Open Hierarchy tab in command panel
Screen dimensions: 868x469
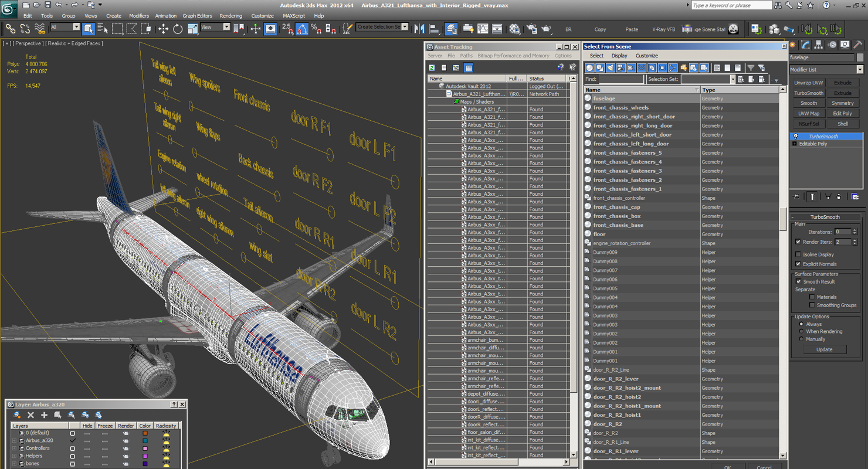[x=819, y=45]
